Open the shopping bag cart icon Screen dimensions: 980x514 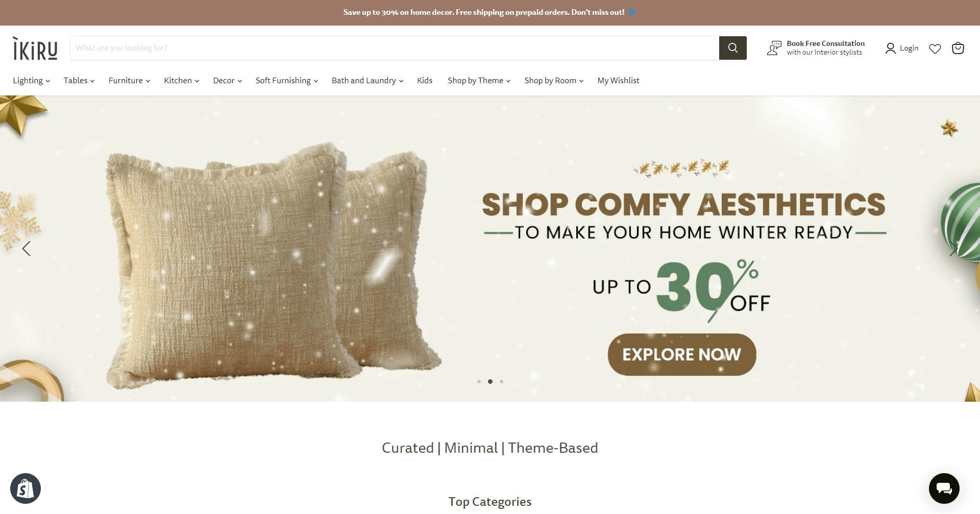click(958, 48)
